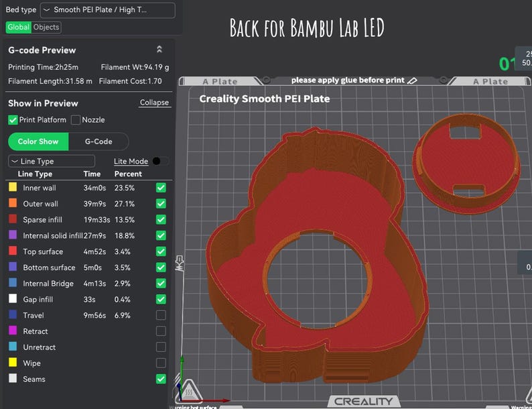Click the yellow Inner wall color swatch
This screenshot has width=532, height=409.
pos(13,187)
